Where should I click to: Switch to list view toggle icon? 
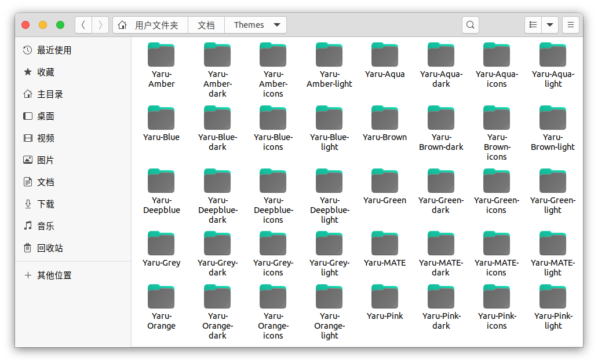[533, 25]
